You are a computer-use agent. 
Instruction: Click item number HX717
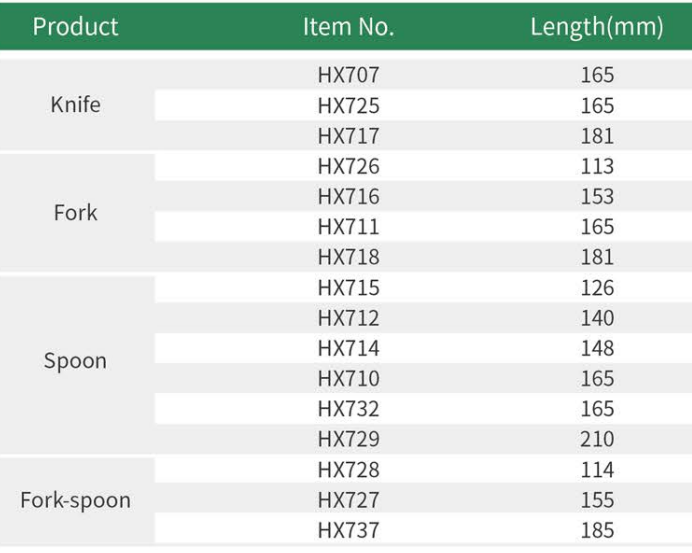tap(348, 136)
